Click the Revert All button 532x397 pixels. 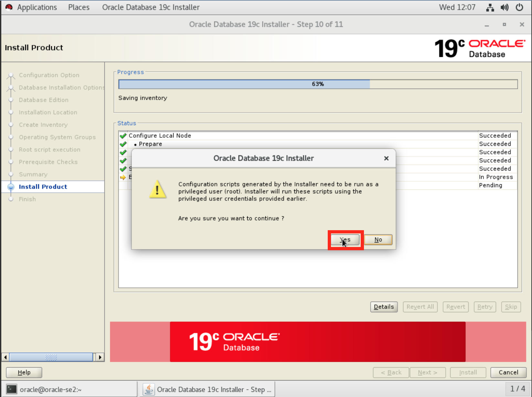click(x=420, y=307)
